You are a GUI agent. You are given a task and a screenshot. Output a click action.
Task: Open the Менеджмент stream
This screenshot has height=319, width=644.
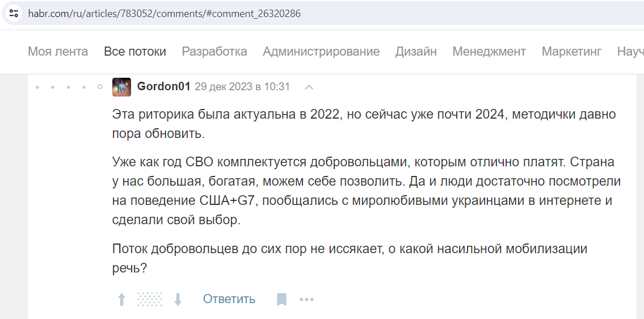[x=489, y=52]
